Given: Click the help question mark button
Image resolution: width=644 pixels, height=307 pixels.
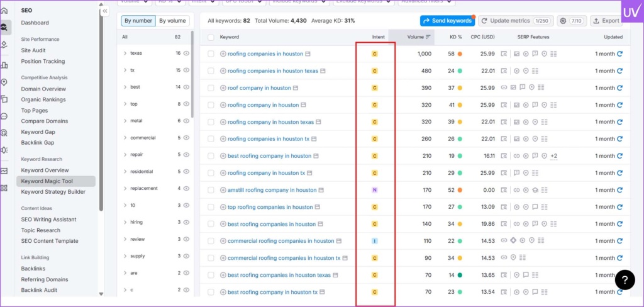Looking at the screenshot, I should (x=625, y=280).
